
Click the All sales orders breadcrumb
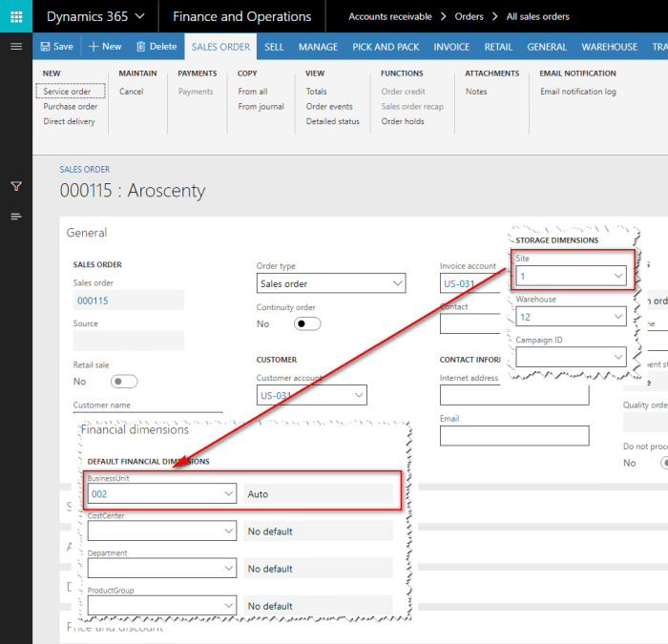(x=537, y=16)
